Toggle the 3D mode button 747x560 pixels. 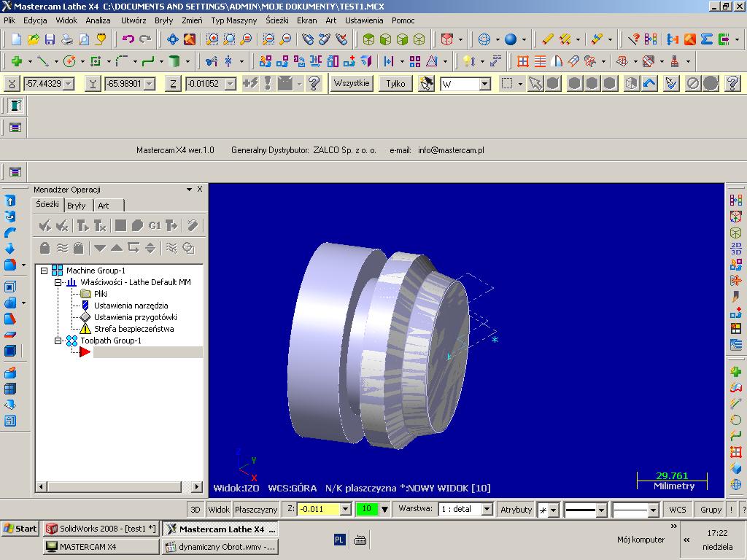tap(196, 510)
